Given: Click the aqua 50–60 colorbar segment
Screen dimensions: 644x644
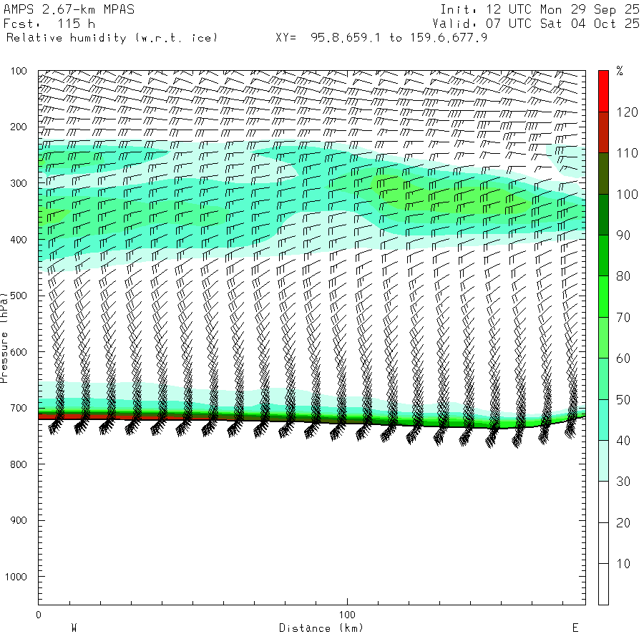Looking at the screenshot, I should 603,379.
